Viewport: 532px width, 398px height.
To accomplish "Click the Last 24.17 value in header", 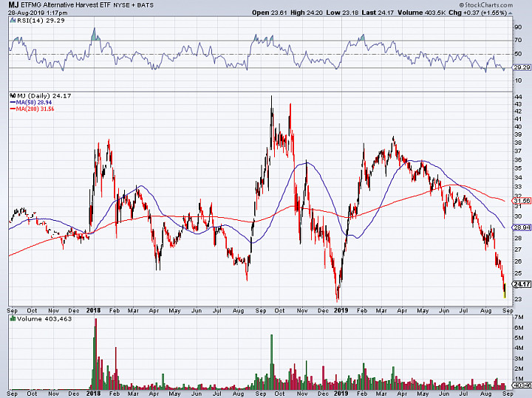I will (x=378, y=13).
